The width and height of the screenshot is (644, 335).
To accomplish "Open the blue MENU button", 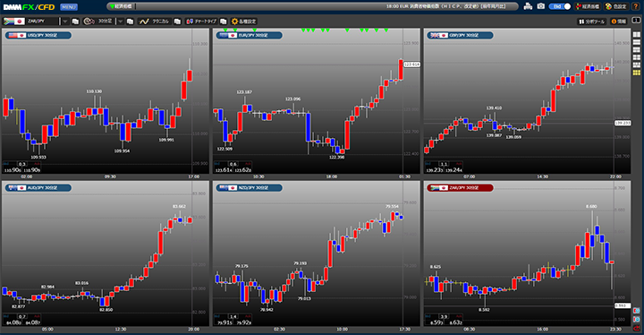I will coord(68,7).
